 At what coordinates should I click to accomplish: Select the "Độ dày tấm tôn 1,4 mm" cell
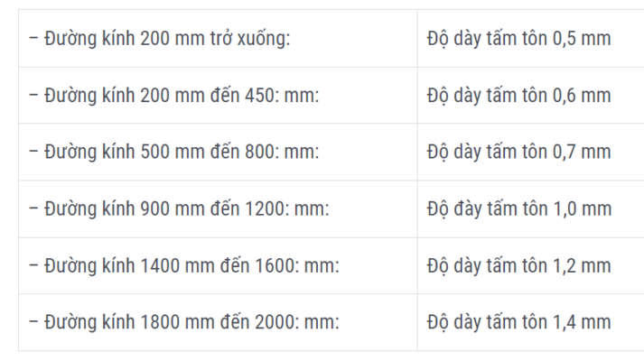[x=519, y=322]
